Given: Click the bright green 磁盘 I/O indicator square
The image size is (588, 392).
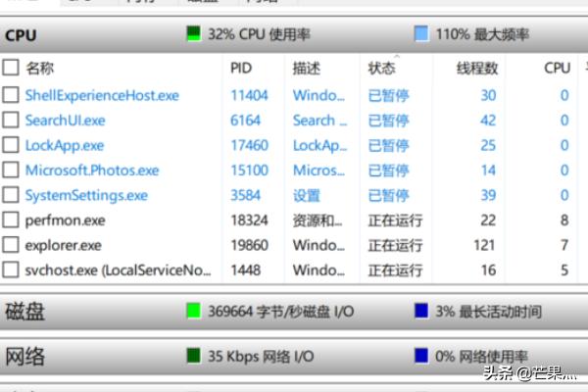Looking at the screenshot, I should point(193,312).
